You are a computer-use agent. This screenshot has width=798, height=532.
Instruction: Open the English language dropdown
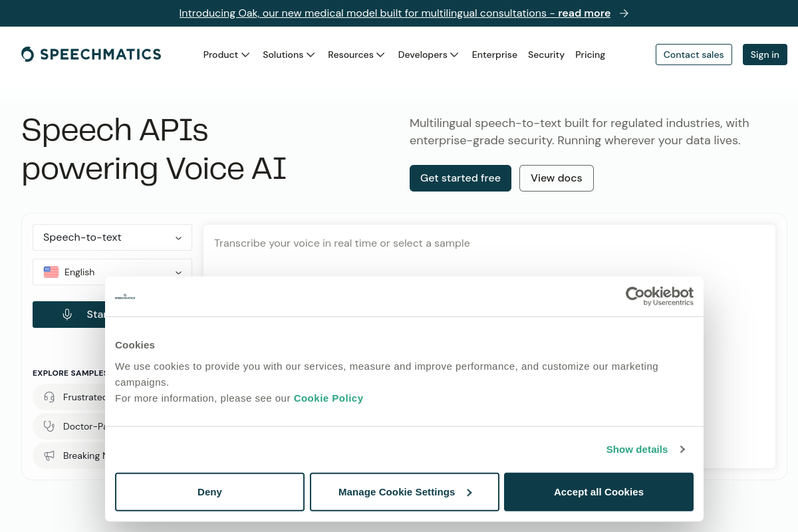(x=112, y=272)
